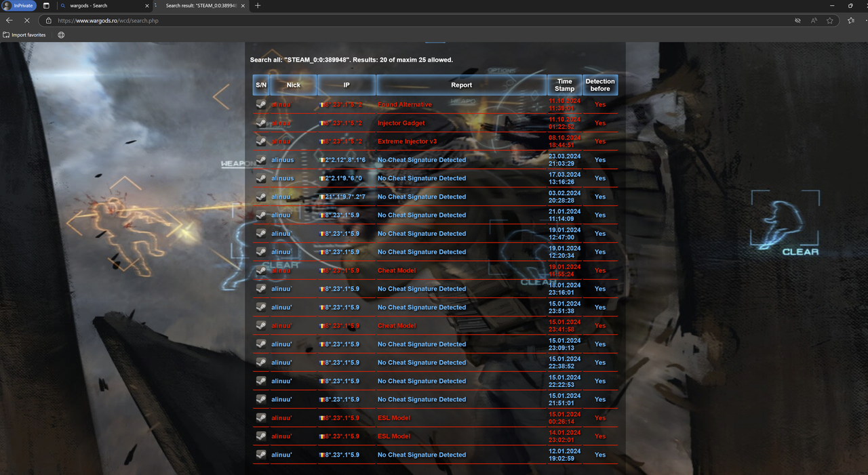Select the 'Found Alternative' report text
The image size is (868, 475).
pyautogui.click(x=405, y=104)
